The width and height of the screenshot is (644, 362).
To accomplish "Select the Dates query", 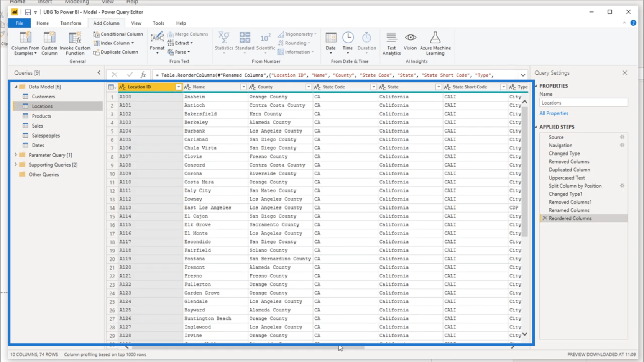I will (x=38, y=145).
